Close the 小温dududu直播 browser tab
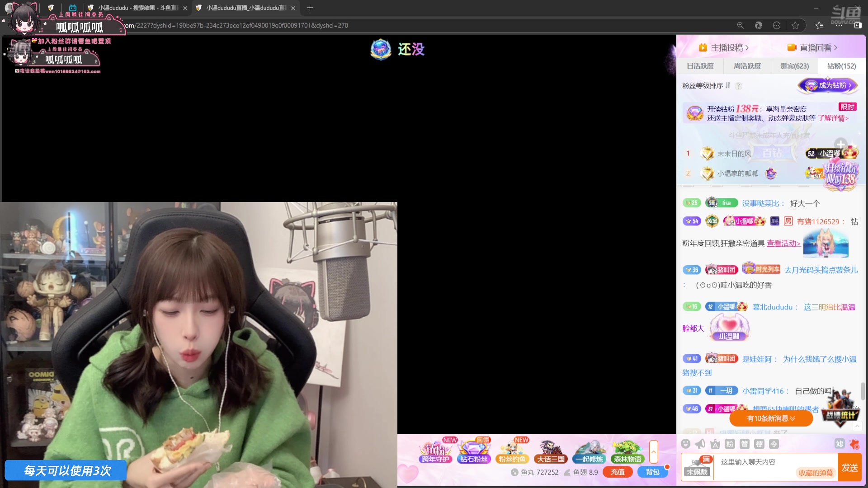Viewport: 868px width, 488px height. [293, 8]
